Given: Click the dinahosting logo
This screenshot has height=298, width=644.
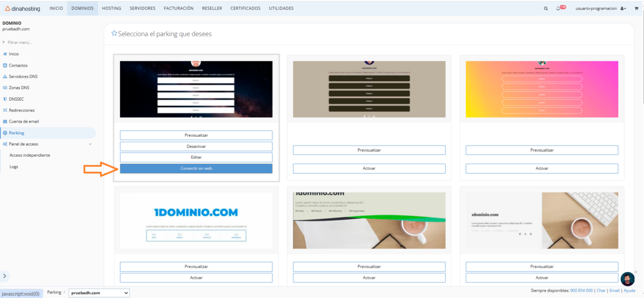Looking at the screenshot, I should coord(23,8).
